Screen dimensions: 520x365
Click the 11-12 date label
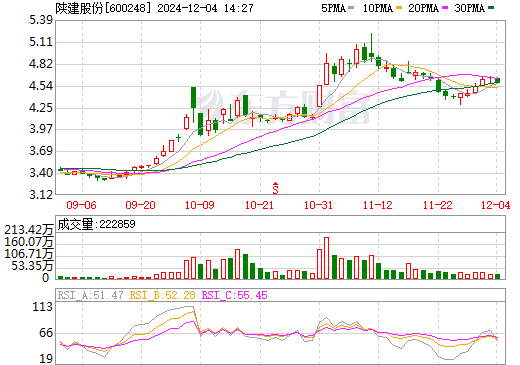click(378, 205)
